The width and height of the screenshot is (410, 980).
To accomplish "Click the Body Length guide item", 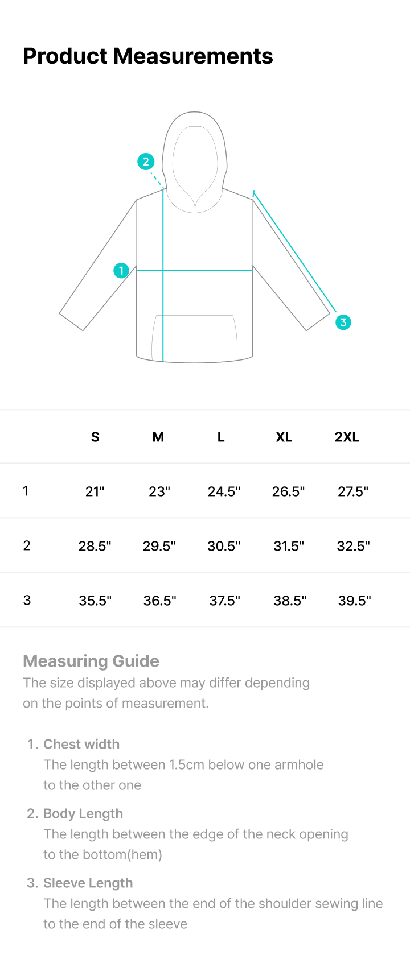I will click(187, 834).
